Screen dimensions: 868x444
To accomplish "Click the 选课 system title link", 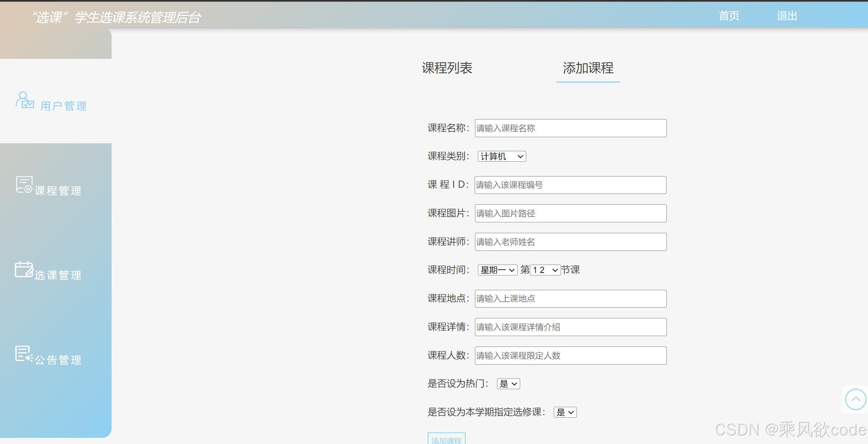I will tap(116, 17).
